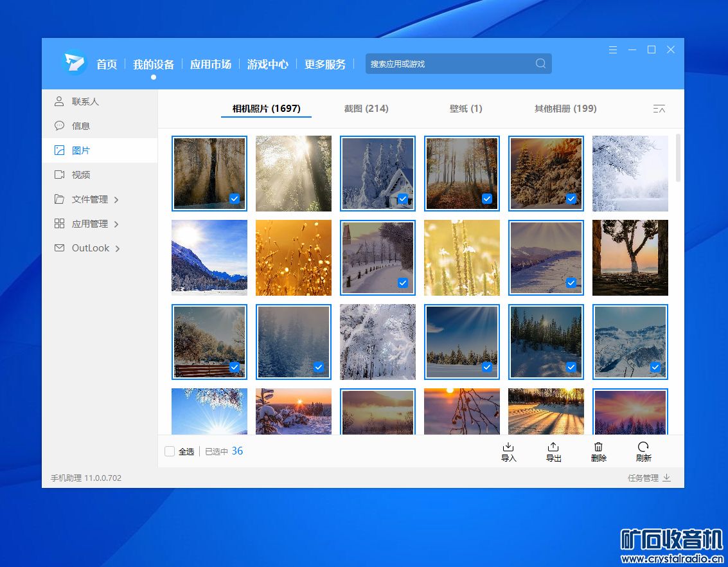Toggle the Select All (全选) checkbox
This screenshot has width=728, height=567.
click(170, 451)
